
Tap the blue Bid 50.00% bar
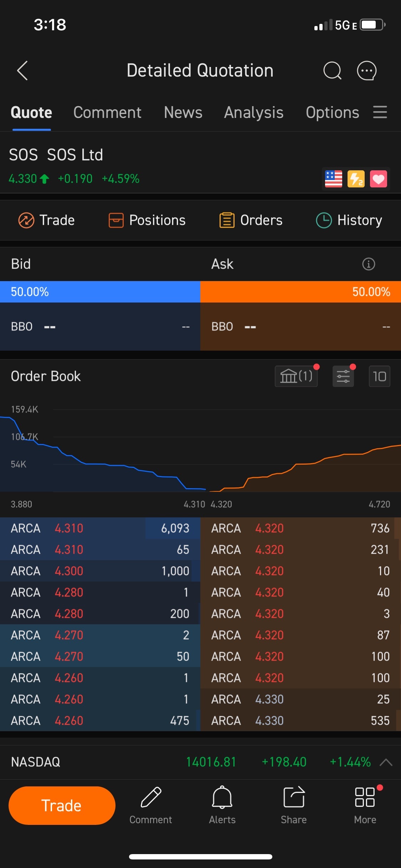point(100,292)
